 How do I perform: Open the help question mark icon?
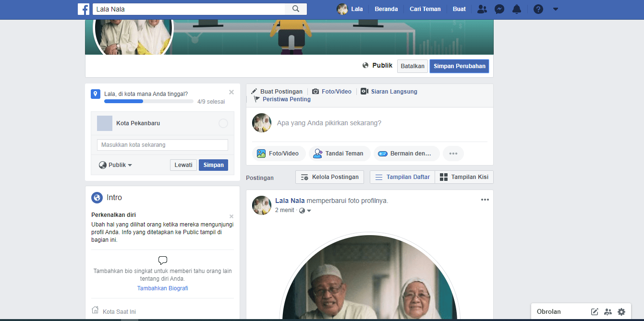538,9
